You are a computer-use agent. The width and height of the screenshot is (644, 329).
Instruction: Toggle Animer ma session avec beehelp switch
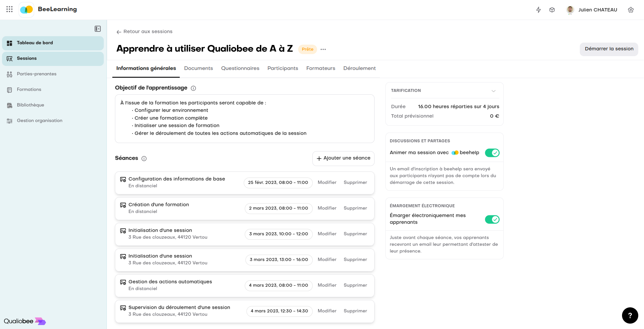(492, 153)
